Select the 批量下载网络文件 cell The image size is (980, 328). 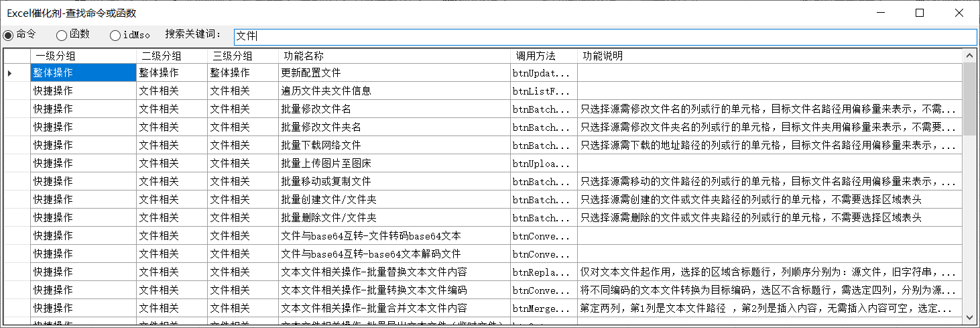395,145
